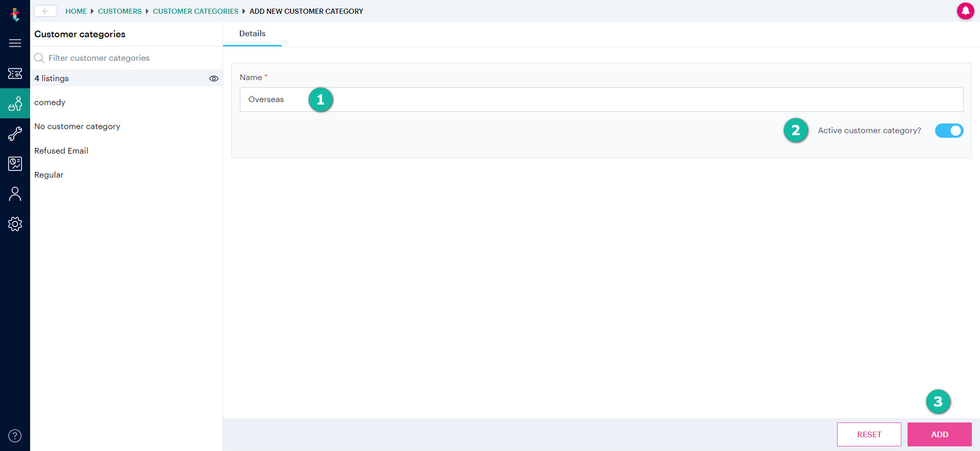The image size is (980, 451).
Task: Disable the Active customer category switch
Action: [949, 131]
